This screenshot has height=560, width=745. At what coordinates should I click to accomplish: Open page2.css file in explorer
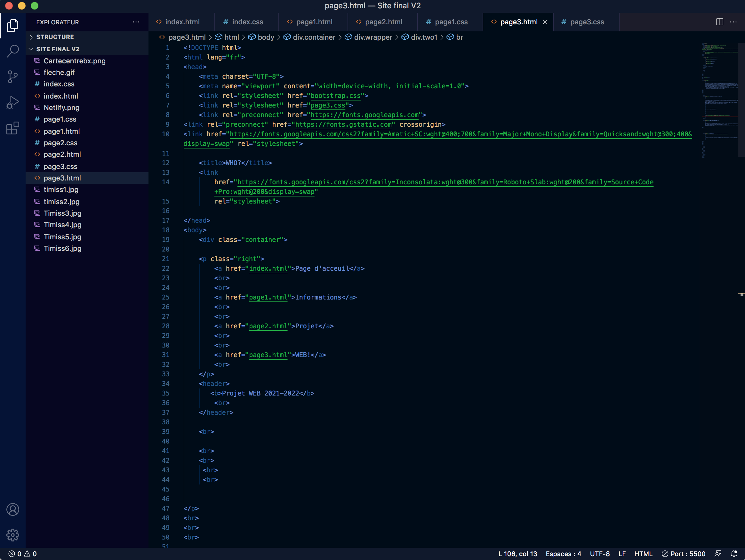click(x=87, y=143)
